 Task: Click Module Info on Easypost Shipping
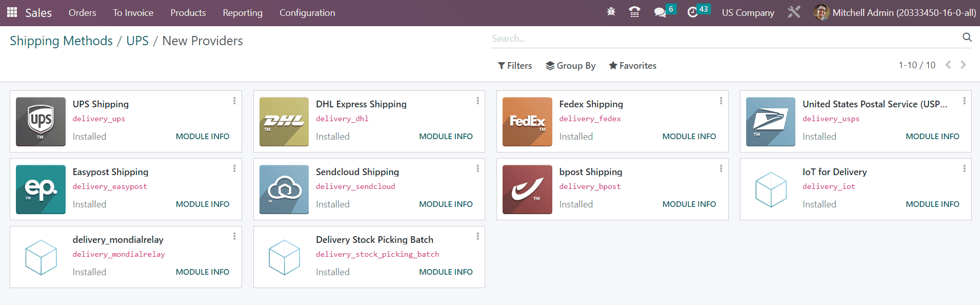[x=202, y=204]
